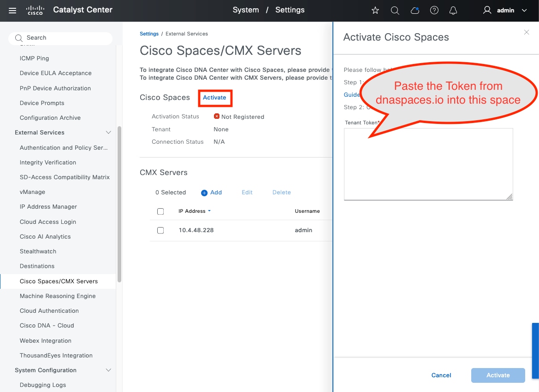Click the Cisco logo
The image size is (539, 392).
[x=35, y=10]
